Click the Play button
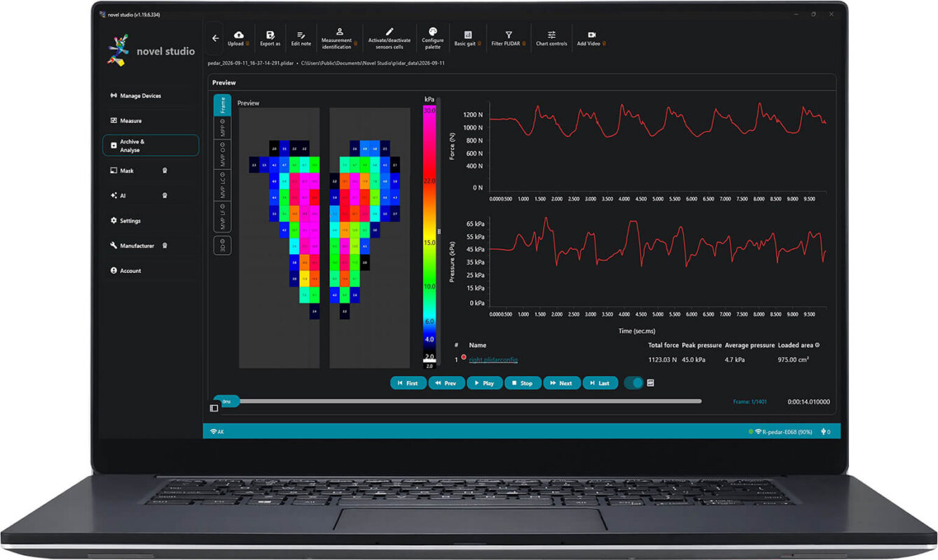Screen dimensions: 938x560 (485, 383)
